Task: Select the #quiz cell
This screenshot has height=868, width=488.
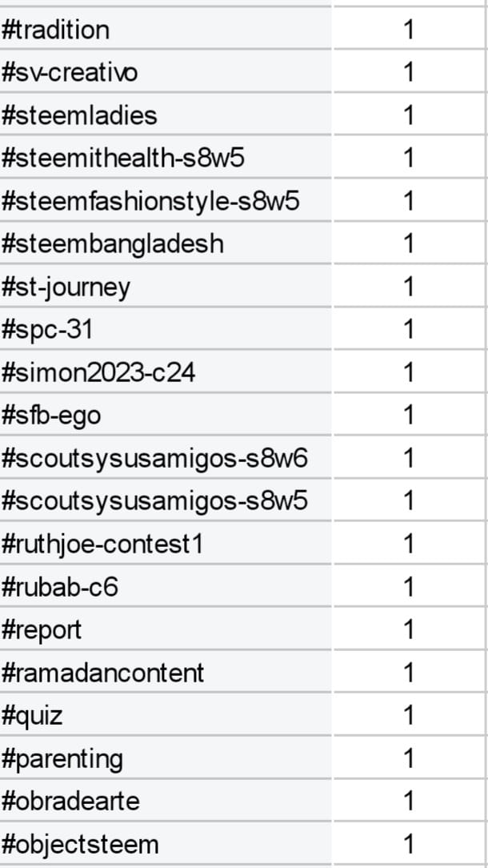Action: click(166, 715)
